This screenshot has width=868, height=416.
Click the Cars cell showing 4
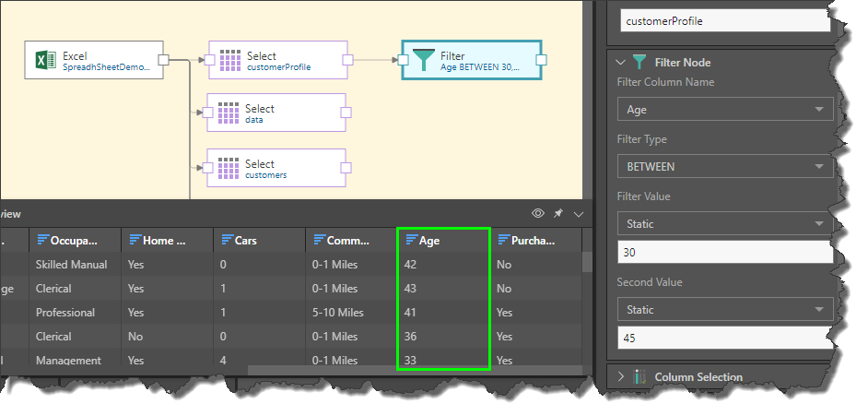tap(223, 360)
